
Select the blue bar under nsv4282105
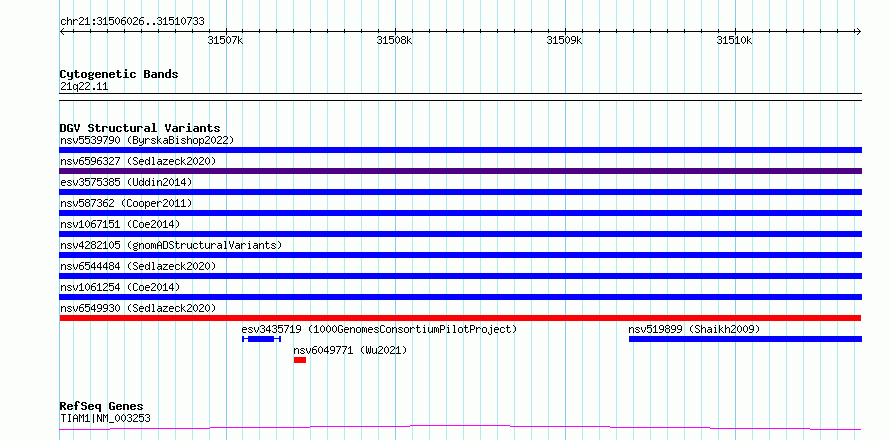(460, 255)
